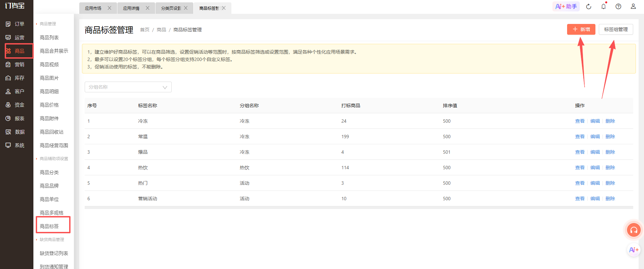Close the 分类页设置 tab
Viewport: 644px width, 269px height.
pyautogui.click(x=186, y=8)
